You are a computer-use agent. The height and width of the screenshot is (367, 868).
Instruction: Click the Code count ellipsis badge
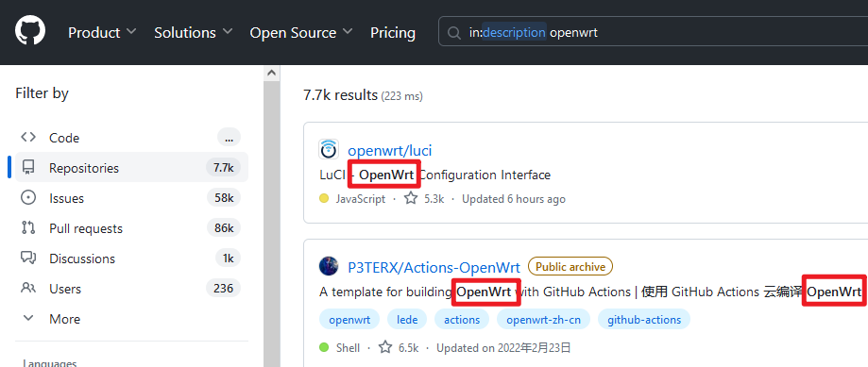tap(230, 137)
